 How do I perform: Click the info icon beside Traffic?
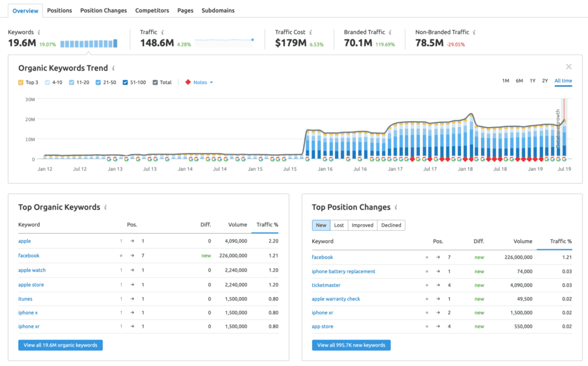(x=162, y=32)
